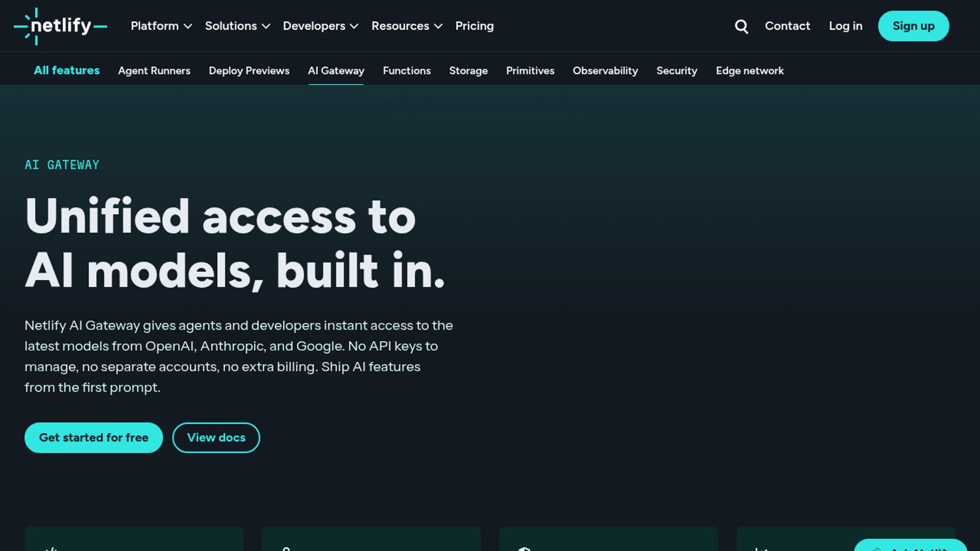Select the AI Gateway tab
Screen dimensions: 980x551
tap(336, 71)
